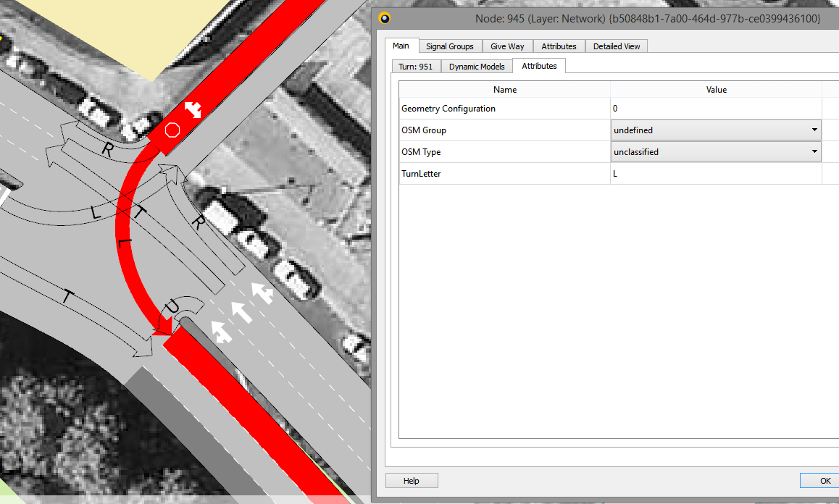
Task: Open the Give Way tab
Action: click(507, 46)
